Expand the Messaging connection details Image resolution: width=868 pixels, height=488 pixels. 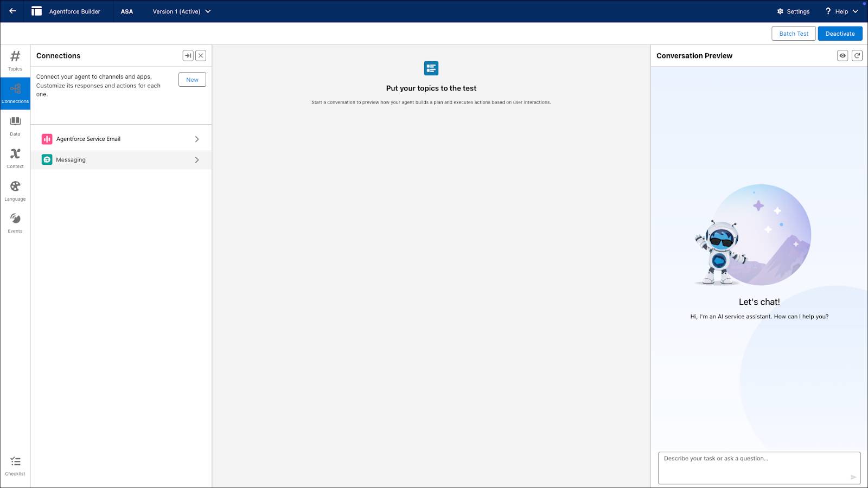120,159
